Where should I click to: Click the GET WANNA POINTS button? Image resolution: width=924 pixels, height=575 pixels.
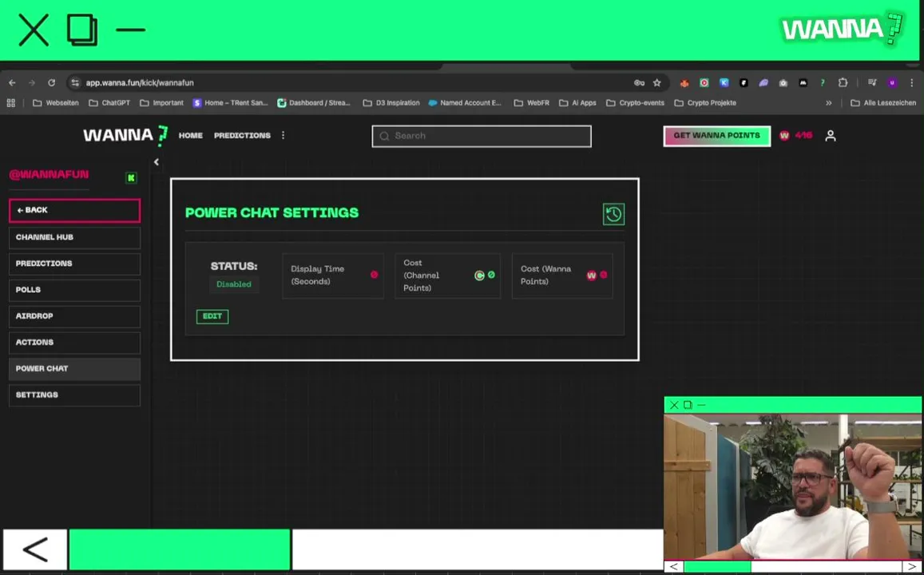click(716, 136)
